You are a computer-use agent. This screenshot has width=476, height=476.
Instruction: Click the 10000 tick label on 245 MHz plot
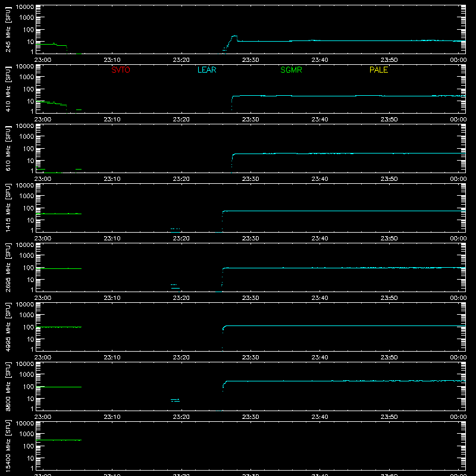point(25,7)
